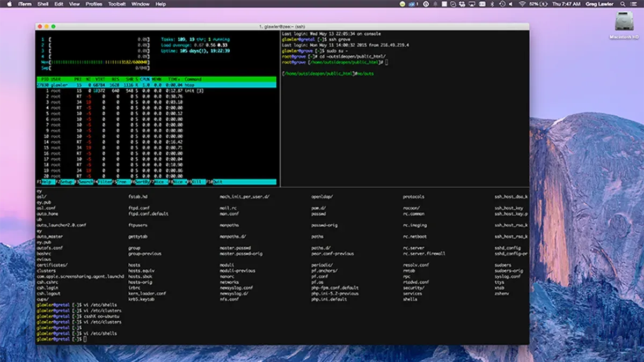Click 'ftpusers' in the file listing

(137, 225)
